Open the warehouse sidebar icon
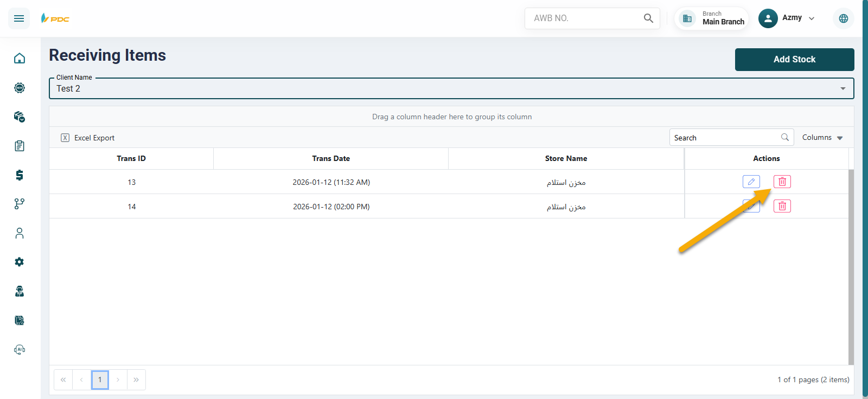The image size is (868, 399). click(x=20, y=320)
